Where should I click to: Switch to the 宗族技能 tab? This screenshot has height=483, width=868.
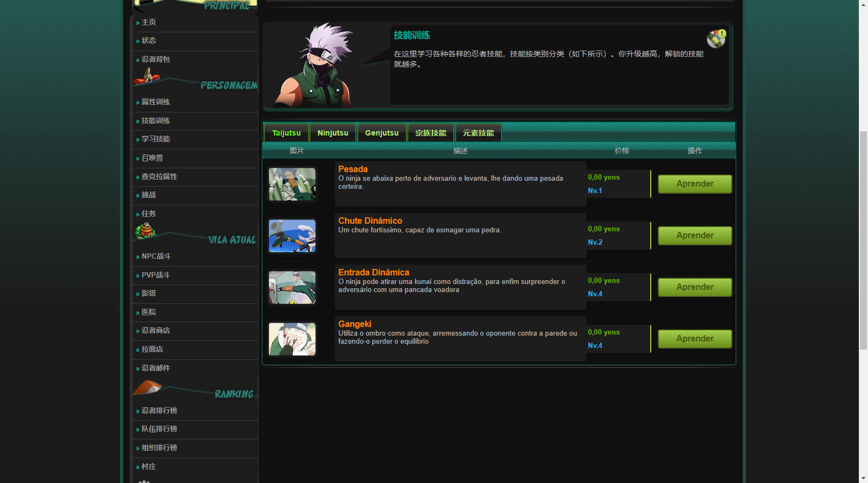[x=431, y=133]
